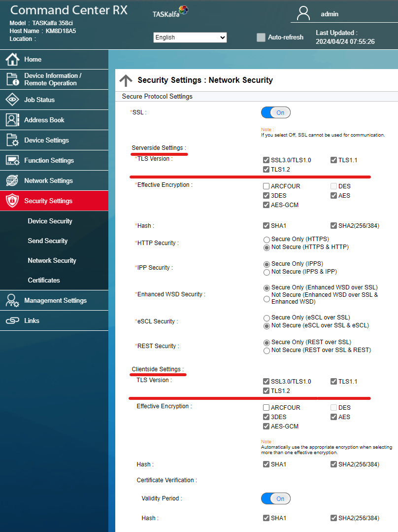Select Secure Only (HTTPS) radio button
Image resolution: width=398 pixels, height=532 pixels.
pos(266,240)
